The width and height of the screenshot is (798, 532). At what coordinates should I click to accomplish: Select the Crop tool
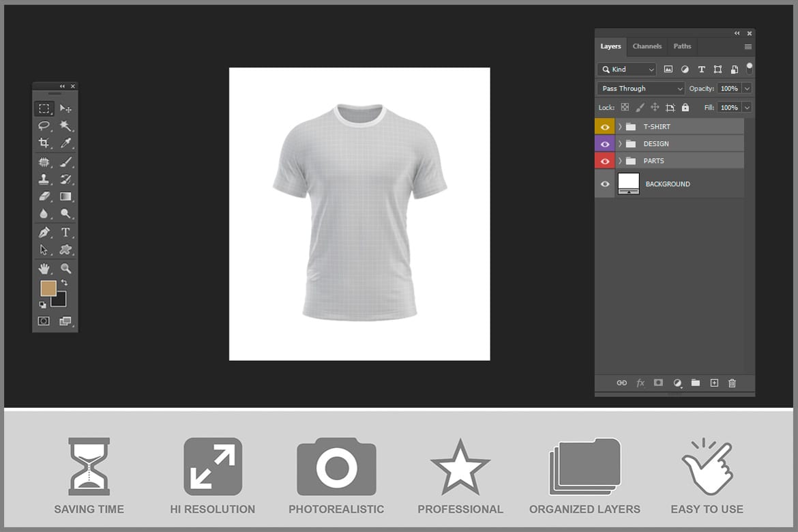tap(44, 143)
